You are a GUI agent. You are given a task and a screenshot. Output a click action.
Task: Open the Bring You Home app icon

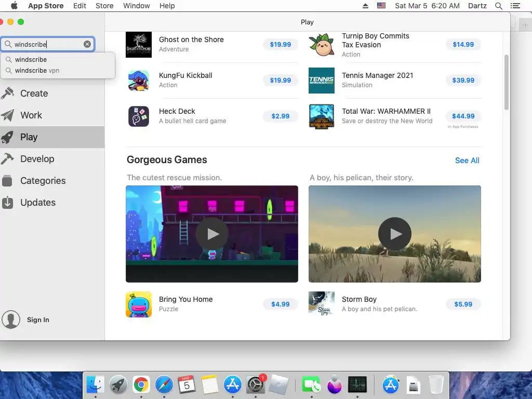[x=138, y=304]
